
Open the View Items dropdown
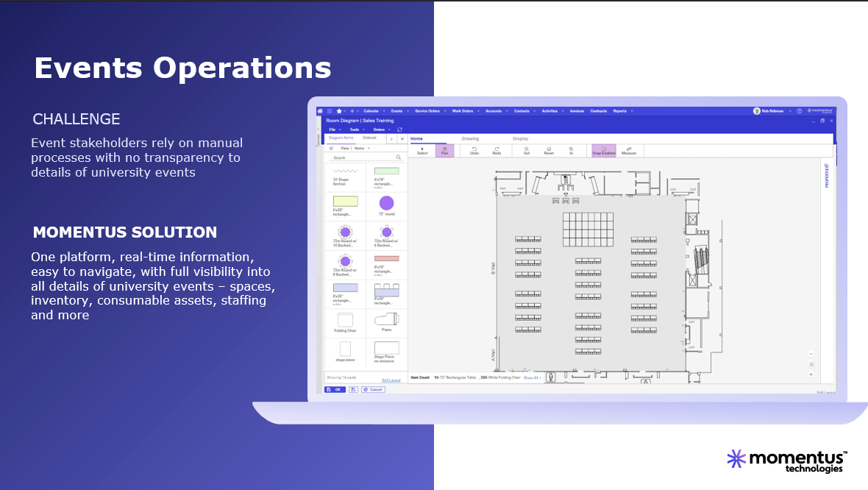(355, 149)
